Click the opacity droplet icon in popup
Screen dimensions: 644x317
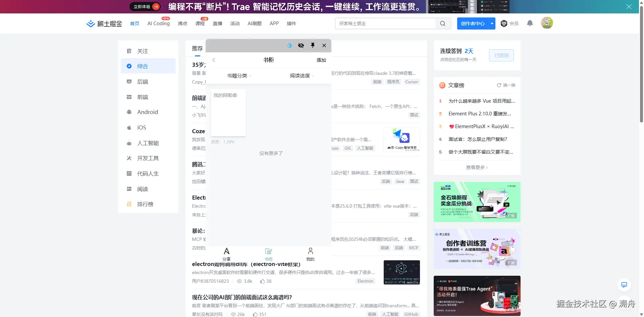[x=289, y=46]
